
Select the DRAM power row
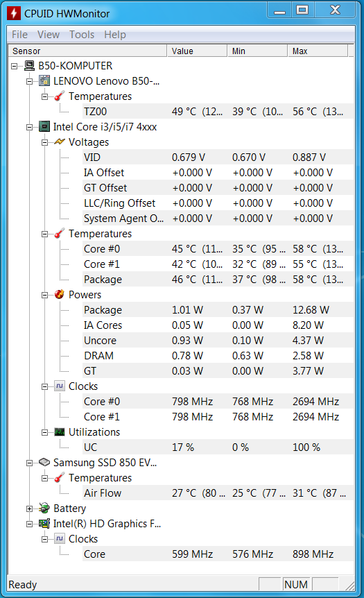tap(218, 355)
